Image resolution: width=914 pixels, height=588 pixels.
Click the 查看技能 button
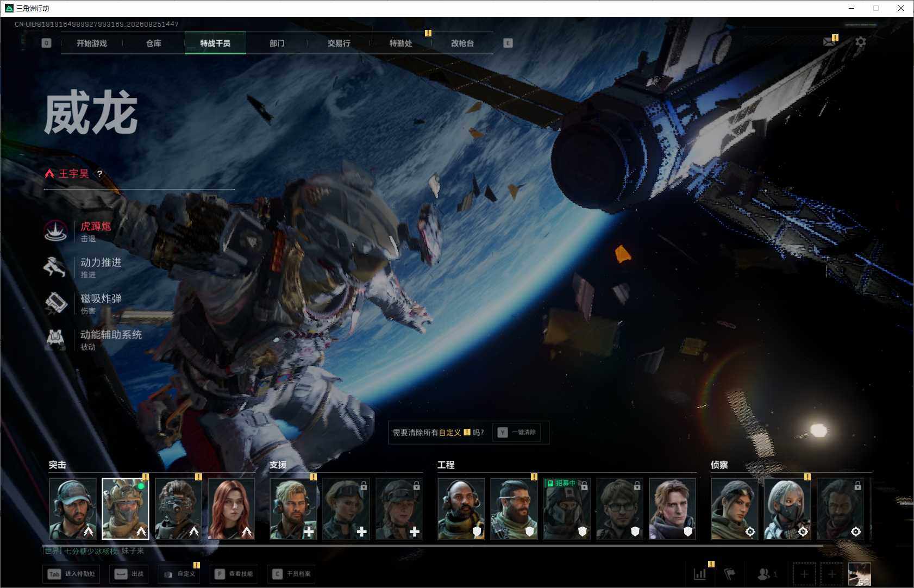pos(233,574)
